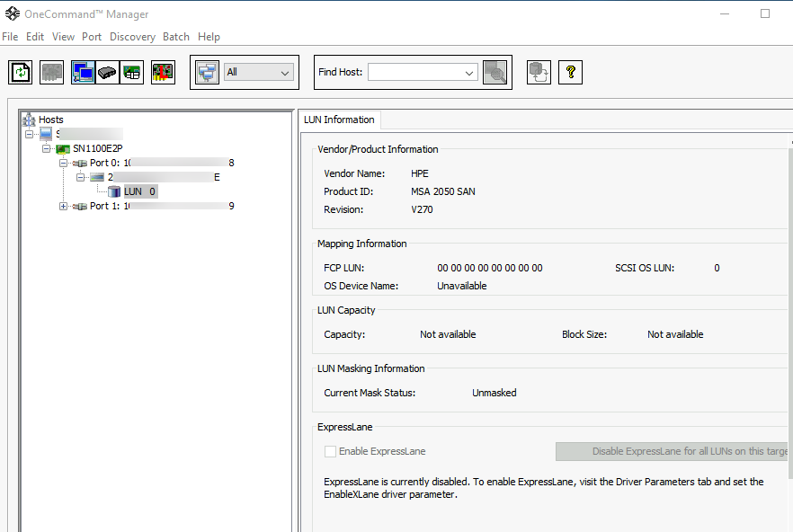This screenshot has width=793, height=532.
Task: Click the target device icon under Port 0
Action: coord(97,177)
